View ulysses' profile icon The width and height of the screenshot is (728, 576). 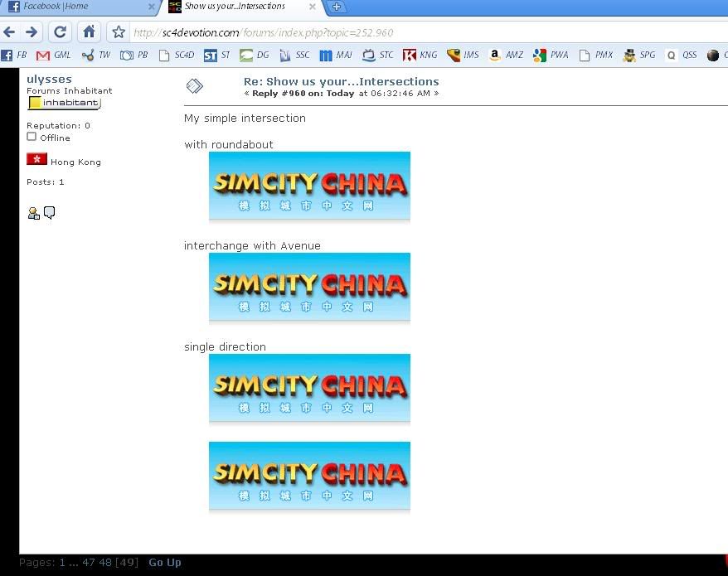coord(33,213)
